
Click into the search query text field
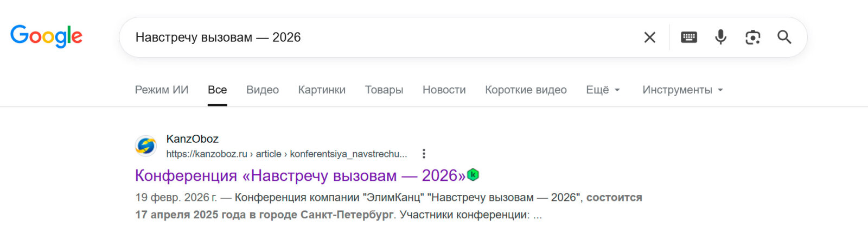(380, 37)
